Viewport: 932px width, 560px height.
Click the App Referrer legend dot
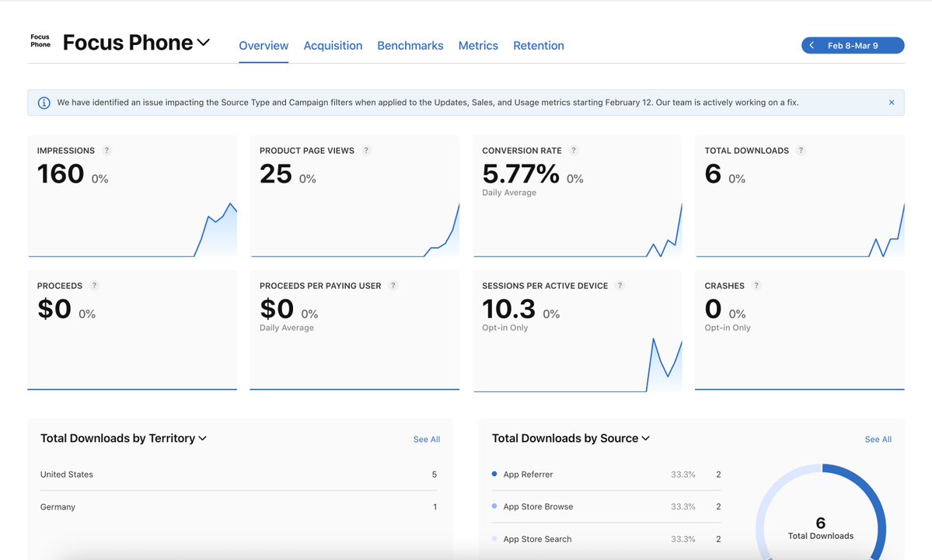coord(494,474)
